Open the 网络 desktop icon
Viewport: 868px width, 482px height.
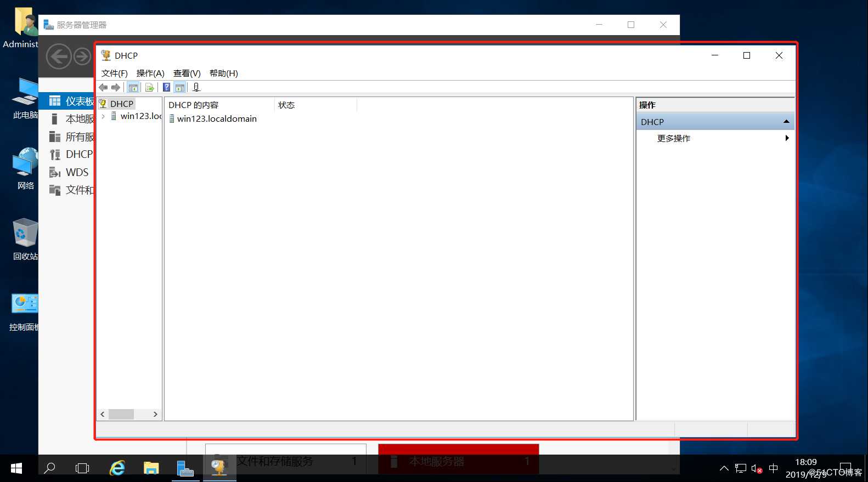click(x=25, y=169)
